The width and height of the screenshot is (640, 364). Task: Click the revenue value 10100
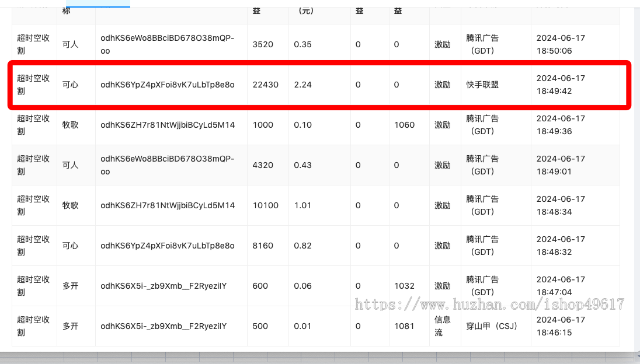tap(265, 205)
